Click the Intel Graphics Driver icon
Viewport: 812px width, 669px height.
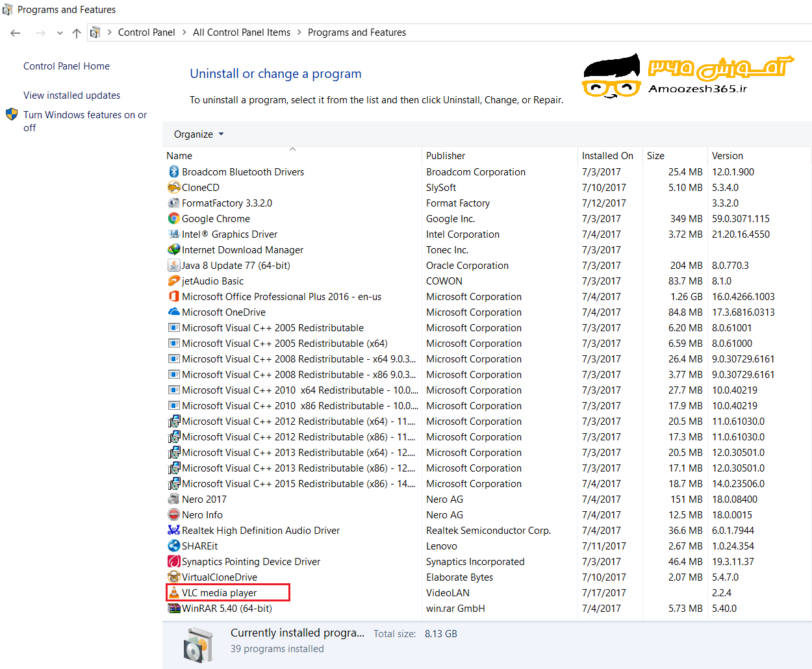pyautogui.click(x=173, y=234)
